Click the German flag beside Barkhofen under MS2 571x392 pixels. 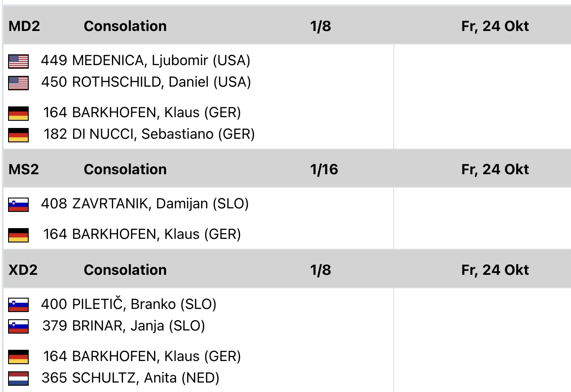tap(18, 235)
